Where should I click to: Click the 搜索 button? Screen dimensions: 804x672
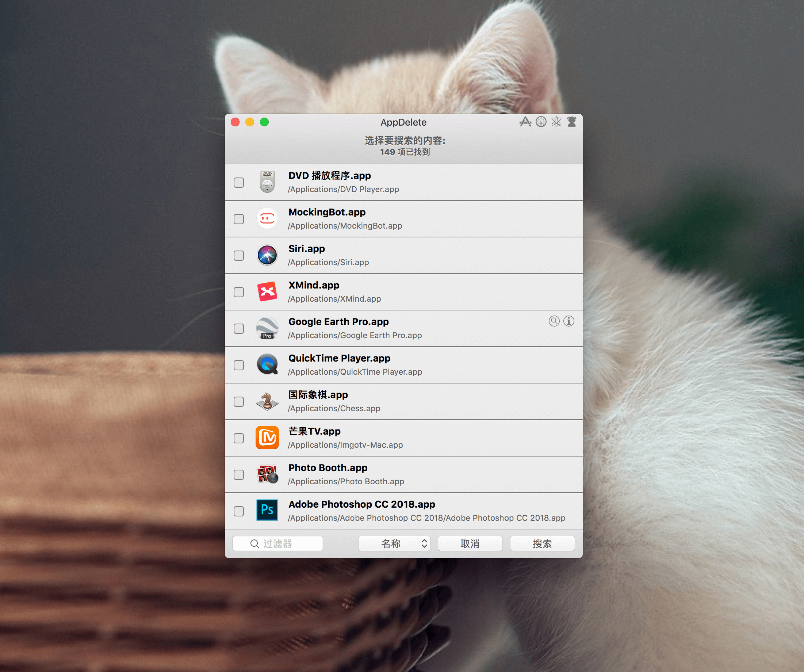tap(543, 543)
